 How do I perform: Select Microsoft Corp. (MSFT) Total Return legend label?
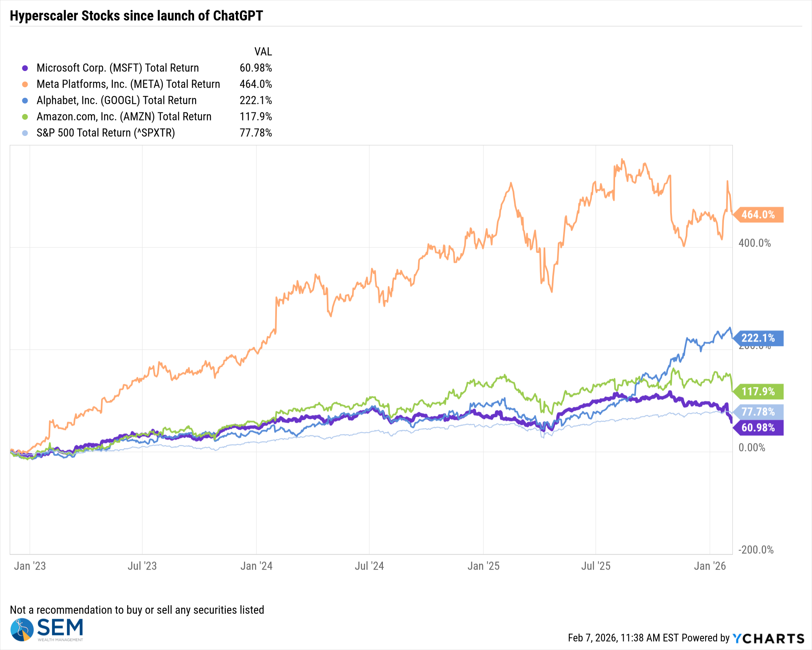pyautogui.click(x=118, y=68)
